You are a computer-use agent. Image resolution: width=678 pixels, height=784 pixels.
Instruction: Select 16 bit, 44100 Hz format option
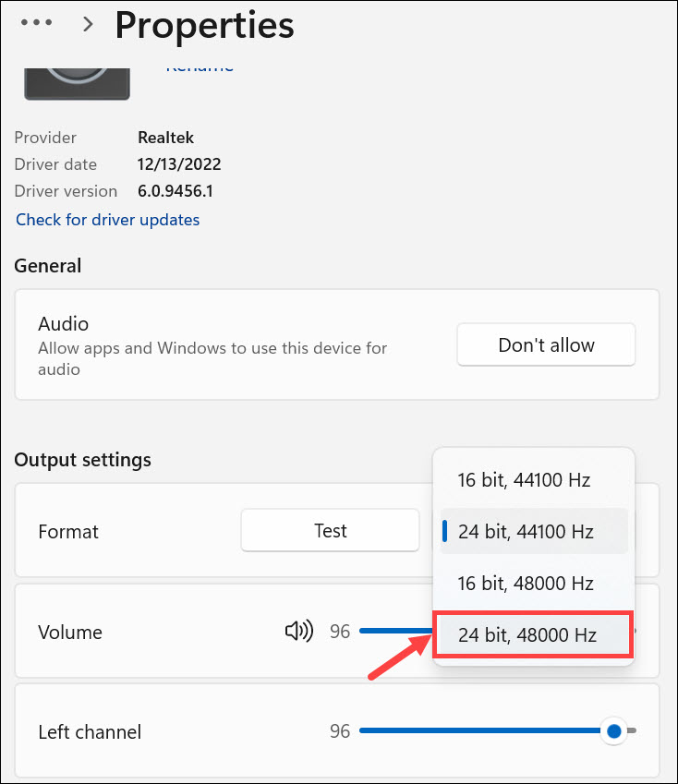524,480
